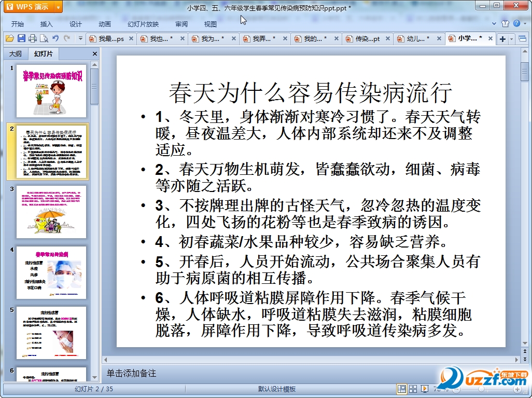
Task: Open the 审阅 ribbon tab
Action: pos(181,24)
